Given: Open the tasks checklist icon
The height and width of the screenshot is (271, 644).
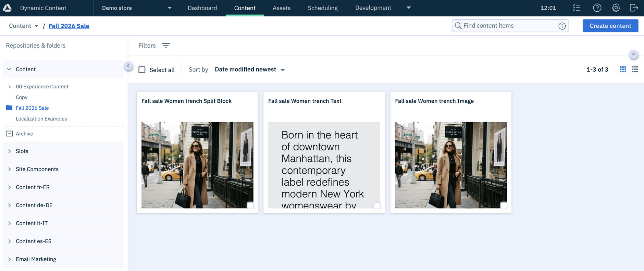Looking at the screenshot, I should click(x=577, y=8).
